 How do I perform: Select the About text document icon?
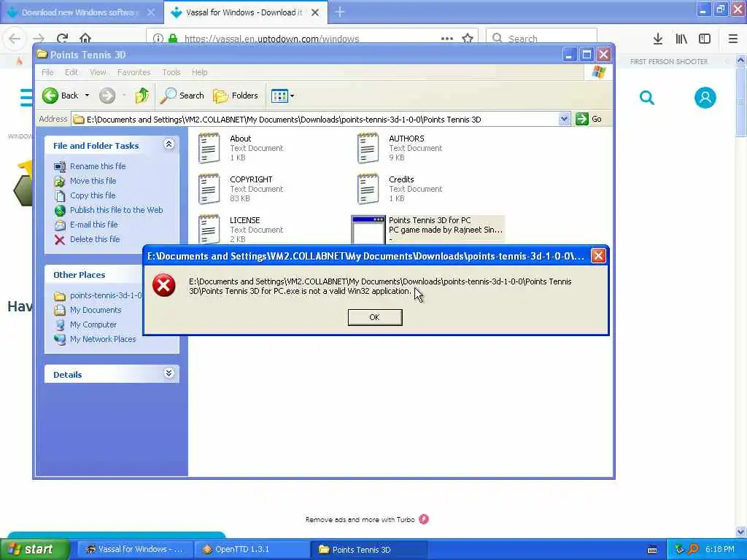[x=209, y=148]
